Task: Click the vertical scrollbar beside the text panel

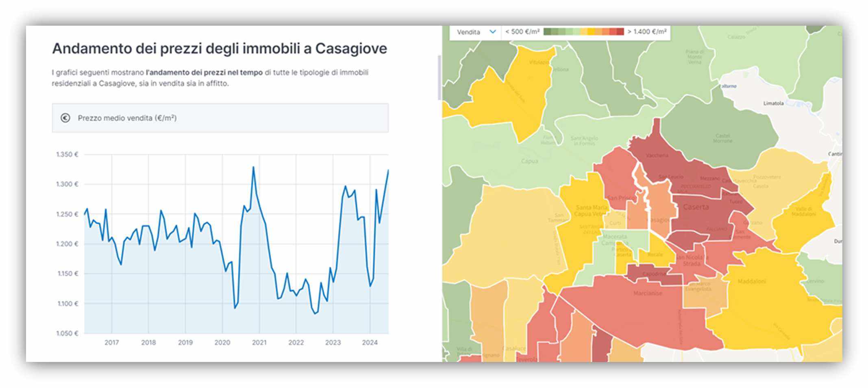Action: [x=439, y=77]
